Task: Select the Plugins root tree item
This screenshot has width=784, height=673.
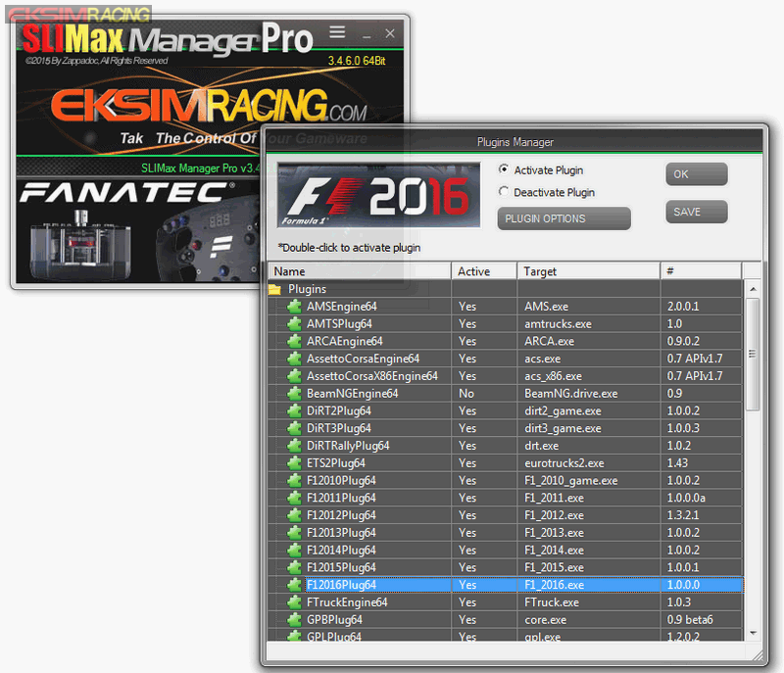Action: coord(307,289)
